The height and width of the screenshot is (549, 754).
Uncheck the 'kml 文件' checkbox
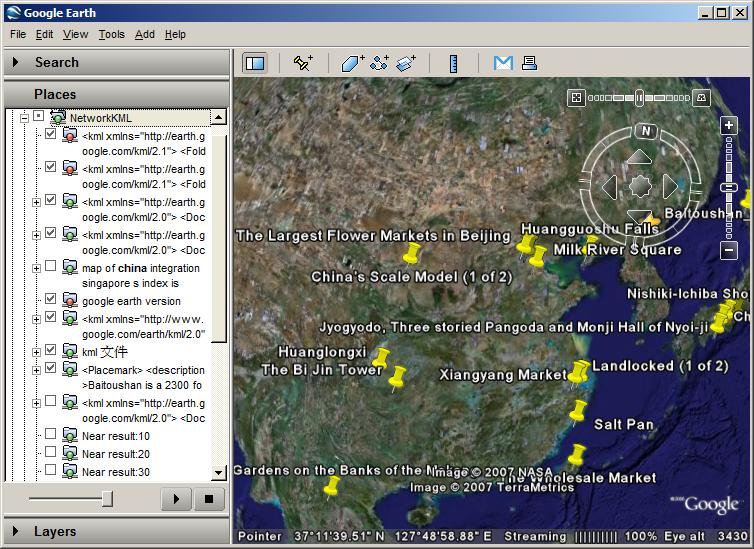50,349
